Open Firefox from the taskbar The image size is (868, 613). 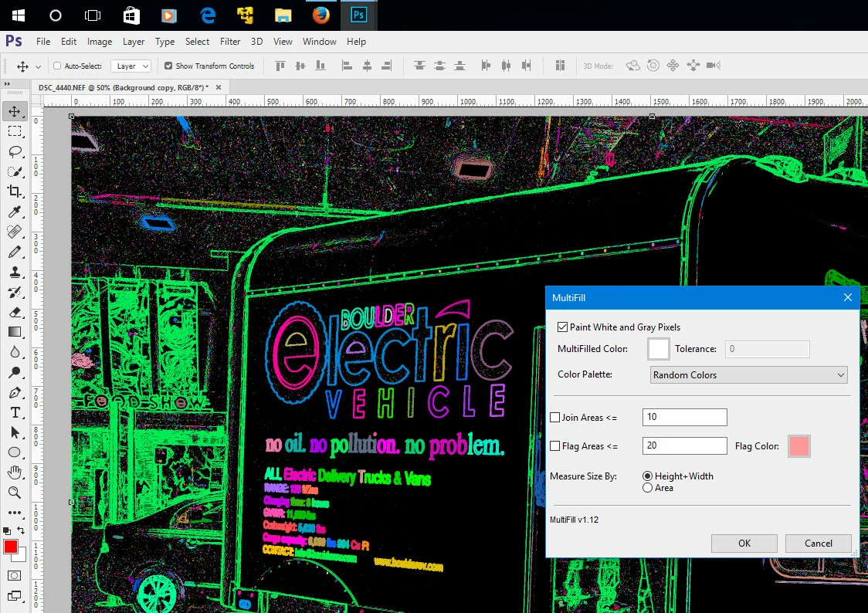point(320,15)
